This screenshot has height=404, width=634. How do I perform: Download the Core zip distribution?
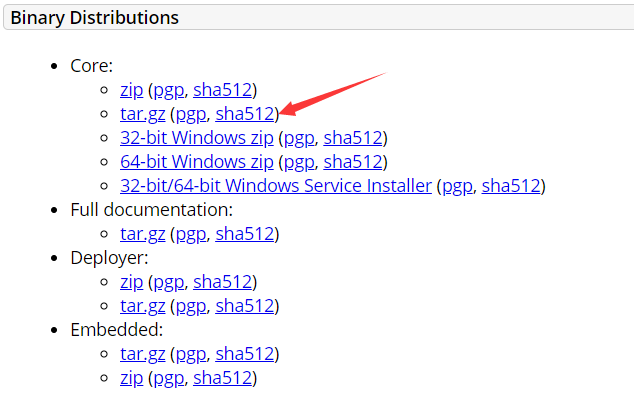131,90
